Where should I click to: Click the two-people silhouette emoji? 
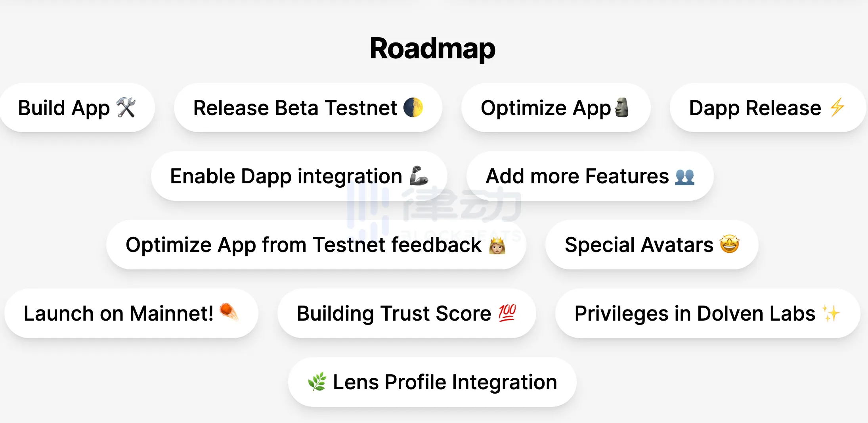pyautogui.click(x=684, y=177)
